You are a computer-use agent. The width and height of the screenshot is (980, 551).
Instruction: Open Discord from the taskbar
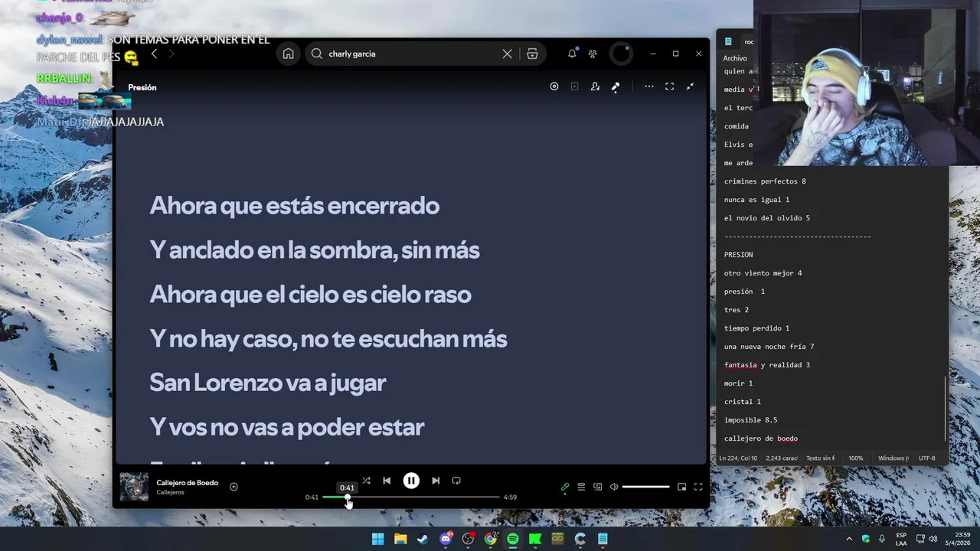tap(446, 539)
